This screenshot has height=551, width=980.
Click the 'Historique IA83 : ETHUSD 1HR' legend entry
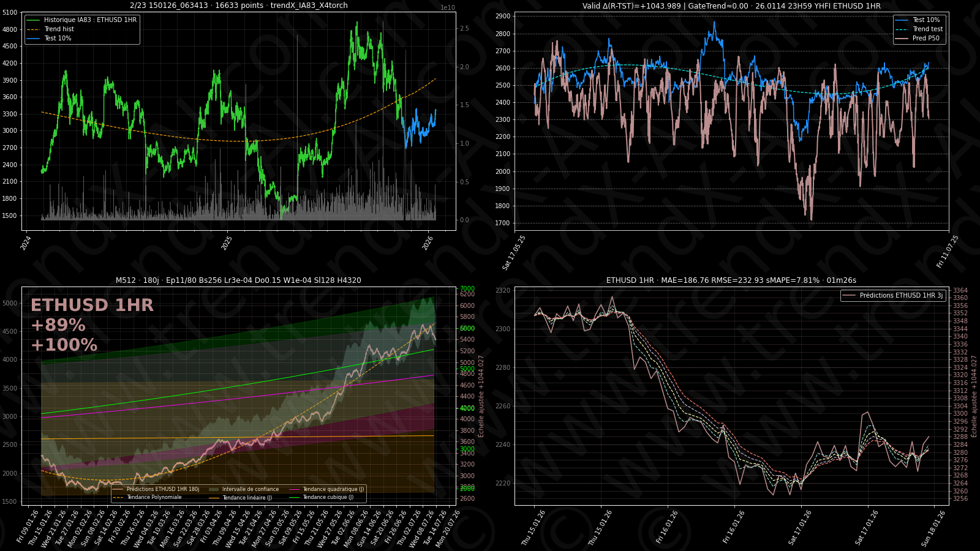coord(90,20)
